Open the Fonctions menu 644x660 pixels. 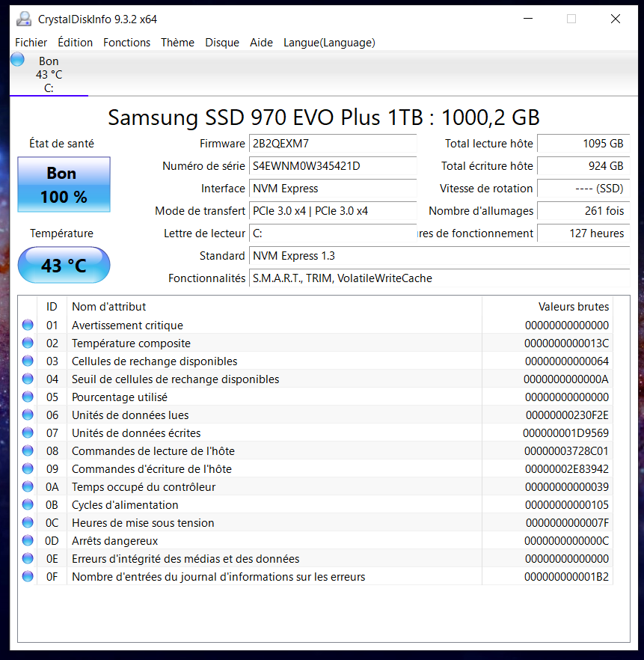click(x=126, y=43)
